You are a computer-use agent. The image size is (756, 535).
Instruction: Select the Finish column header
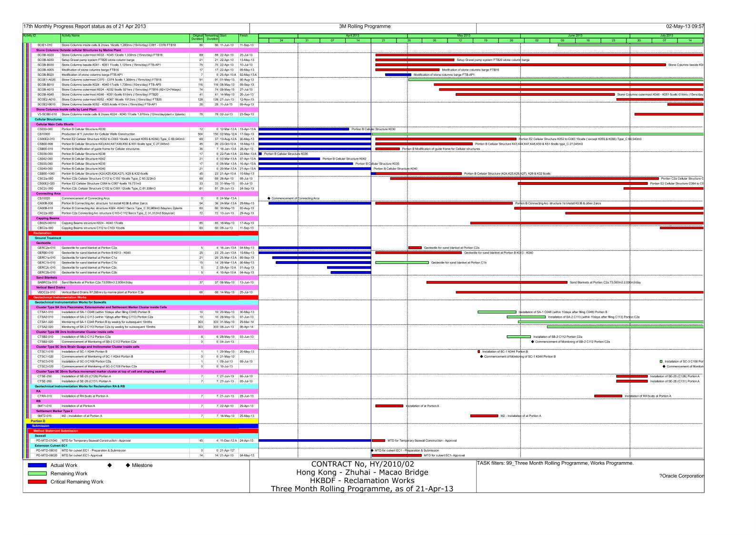[249, 38]
